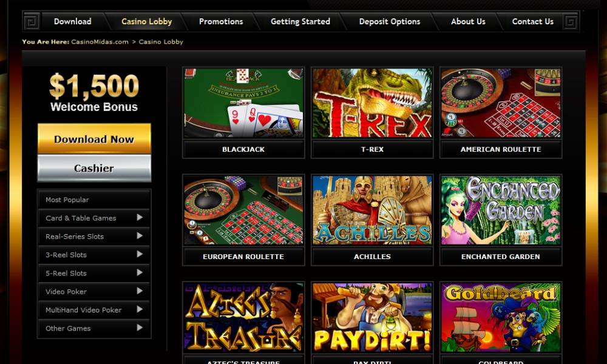The width and height of the screenshot is (607, 364).
Task: Click the Paydirt! game thumbnail
Action: click(x=372, y=317)
